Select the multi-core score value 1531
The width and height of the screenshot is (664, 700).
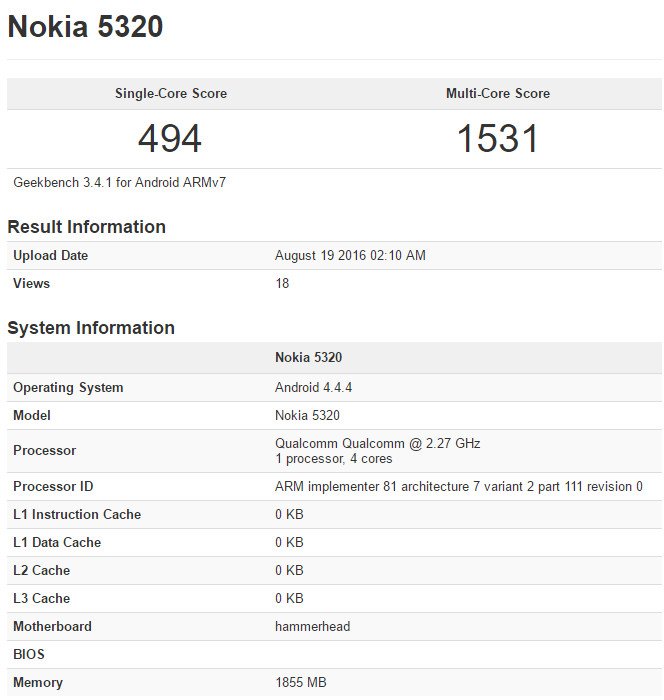497,139
